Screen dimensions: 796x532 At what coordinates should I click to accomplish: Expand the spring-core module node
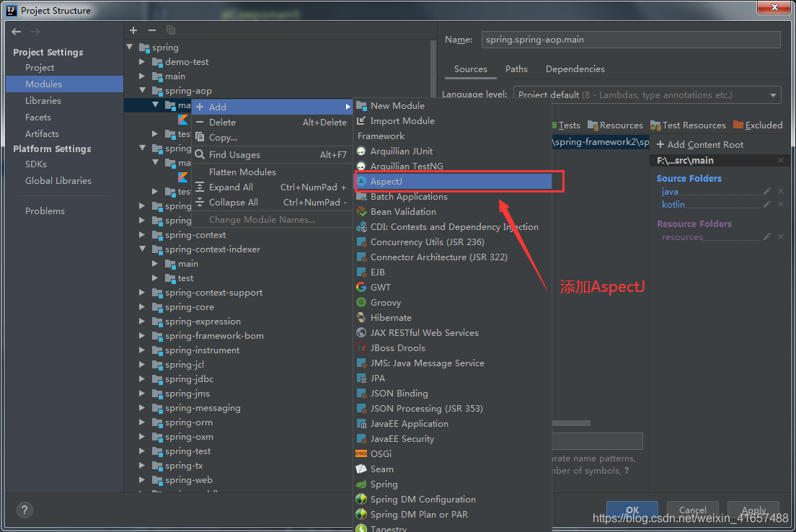pyautogui.click(x=143, y=307)
